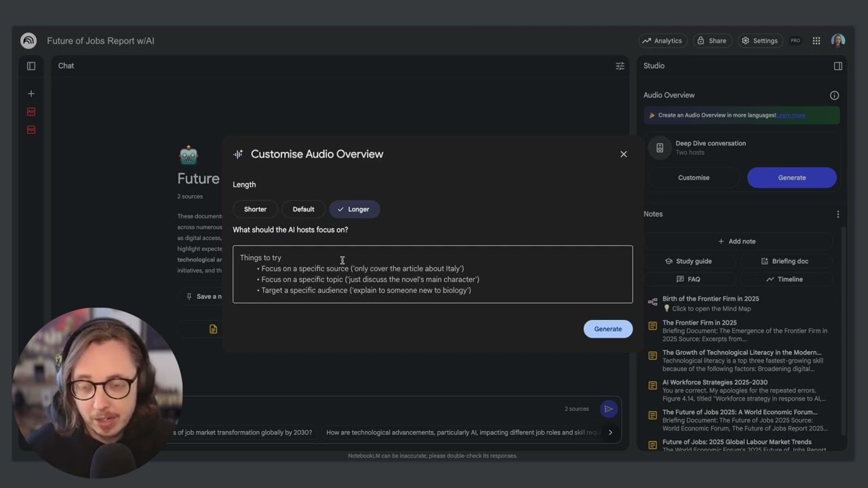Select the suggested question about technological advancements
The image size is (868, 488).
(x=463, y=432)
